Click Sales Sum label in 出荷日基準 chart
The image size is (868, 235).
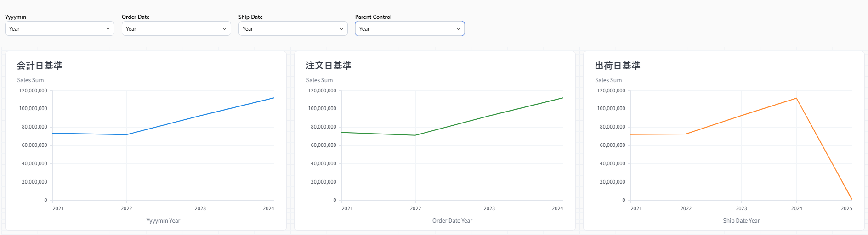[608, 80]
